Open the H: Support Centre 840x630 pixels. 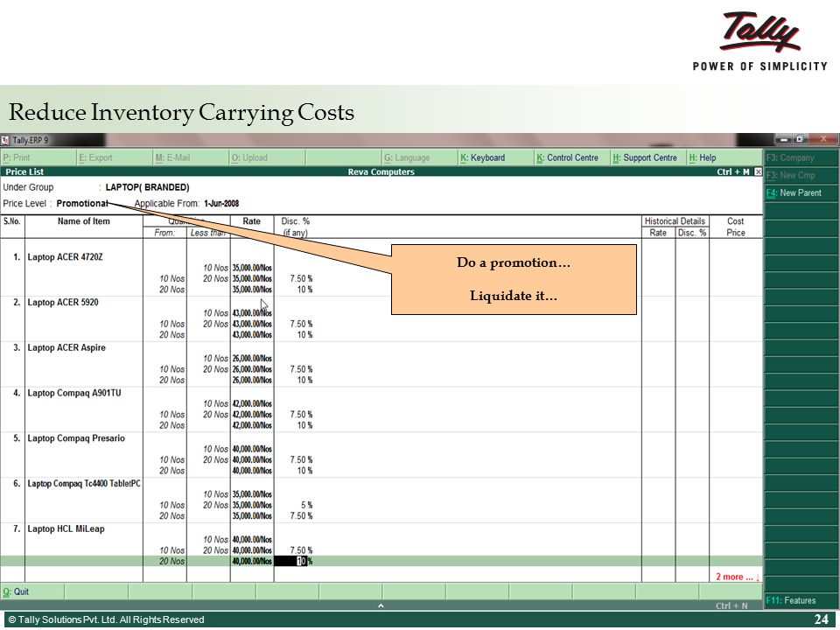coord(648,157)
